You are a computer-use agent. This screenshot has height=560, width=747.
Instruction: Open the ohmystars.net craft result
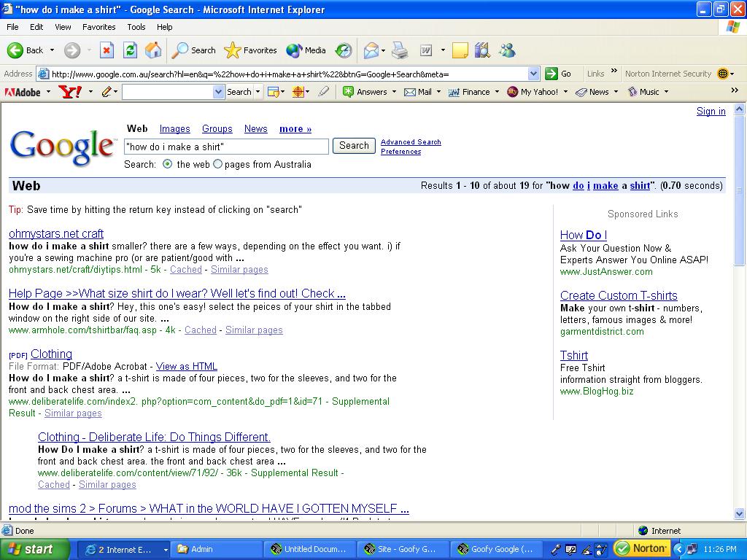(56, 233)
